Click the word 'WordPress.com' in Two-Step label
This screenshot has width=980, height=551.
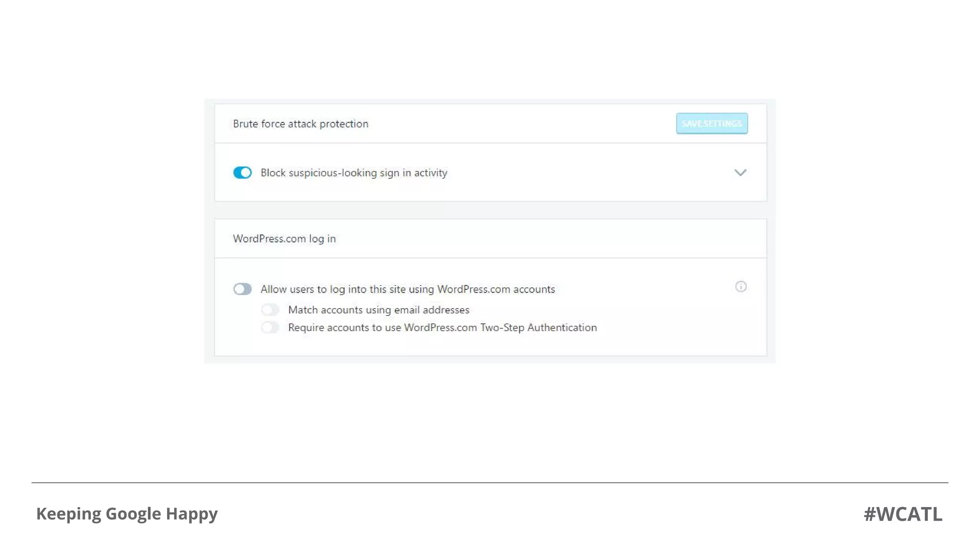point(440,328)
